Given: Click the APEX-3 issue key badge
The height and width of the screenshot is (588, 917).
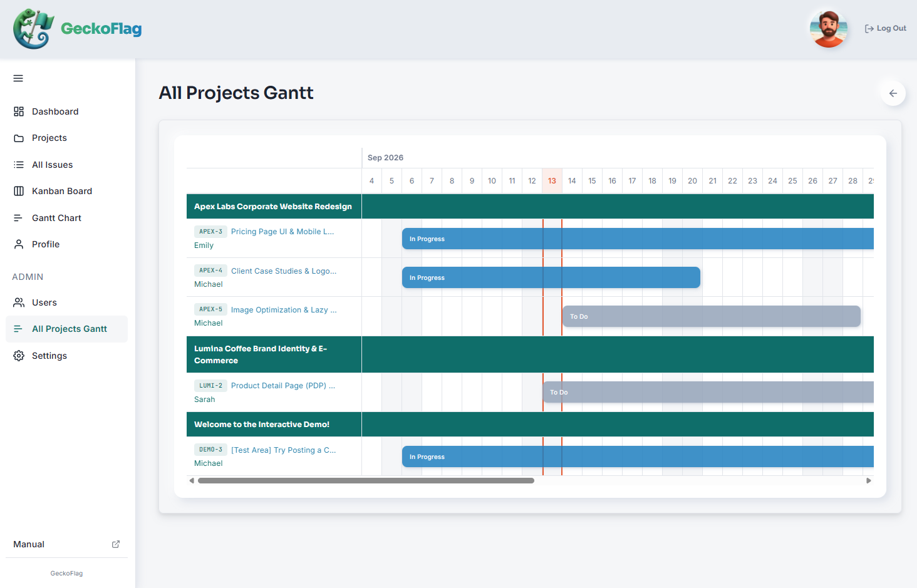Looking at the screenshot, I should pos(210,232).
